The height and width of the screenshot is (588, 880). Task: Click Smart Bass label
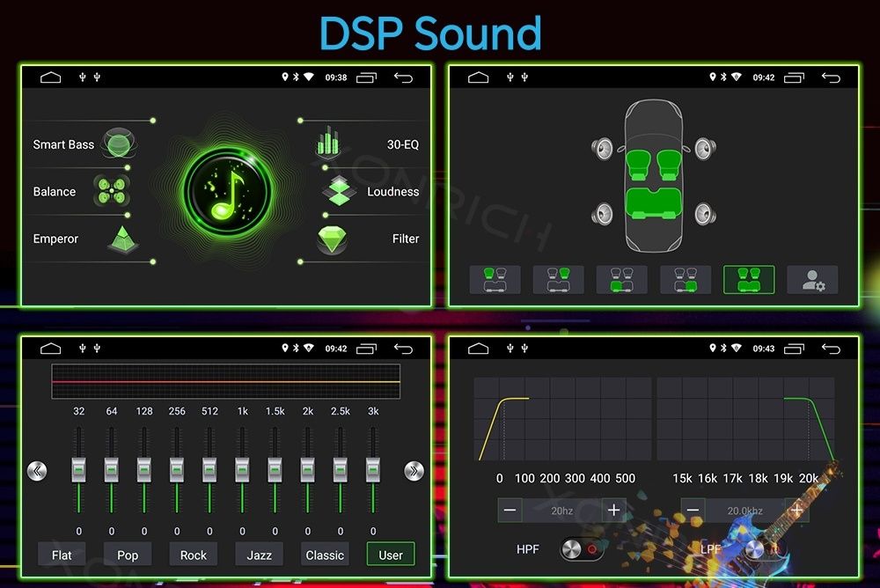point(63,144)
